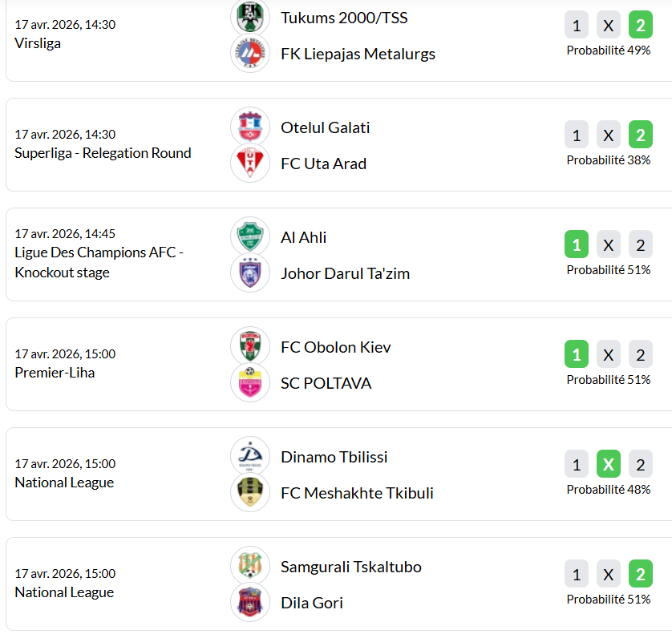Select highlighted 1 for Al Ahli match
The height and width of the screenshot is (634, 672).
576,244
